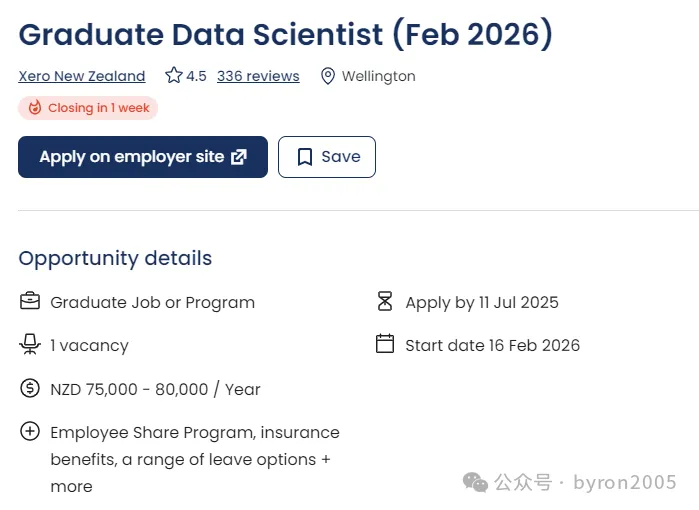The image size is (699, 510).
Task: Click the flame icon in closing badge
Action: (35, 108)
